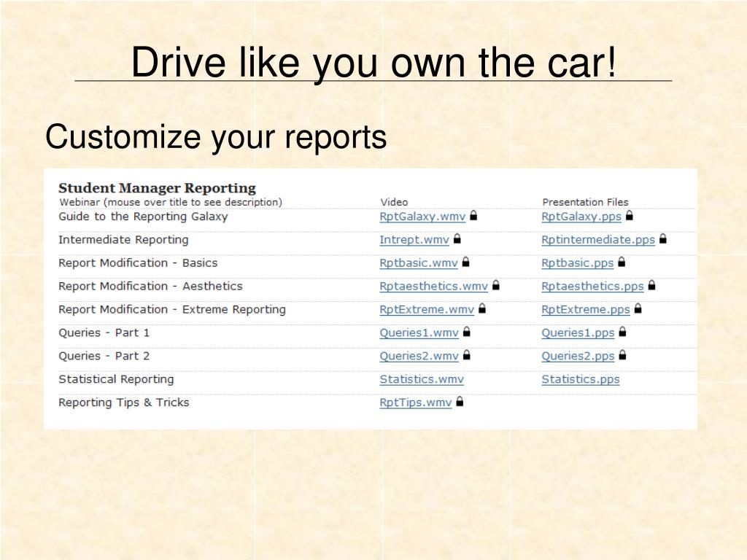
Task: Open the Rptintermediate.pps presentation file
Action: pyautogui.click(x=598, y=239)
